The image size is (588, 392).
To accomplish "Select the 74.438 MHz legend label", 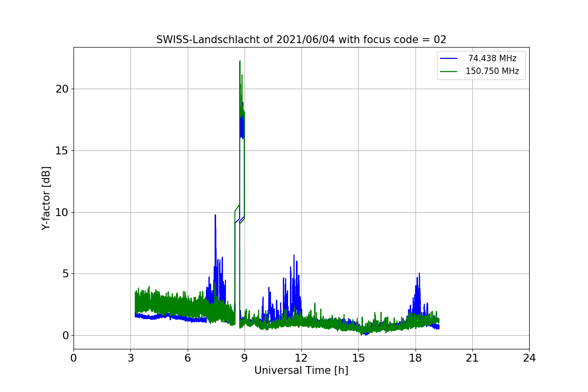I will tap(492, 58).
